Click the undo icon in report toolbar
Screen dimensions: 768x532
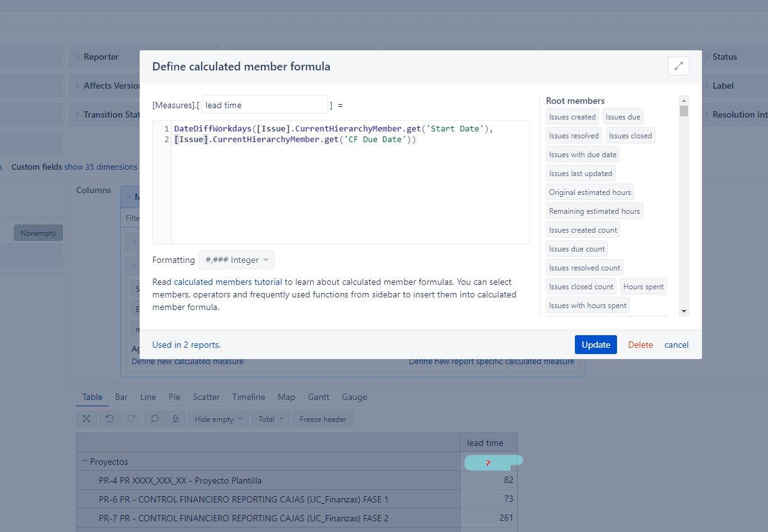pyautogui.click(x=109, y=419)
